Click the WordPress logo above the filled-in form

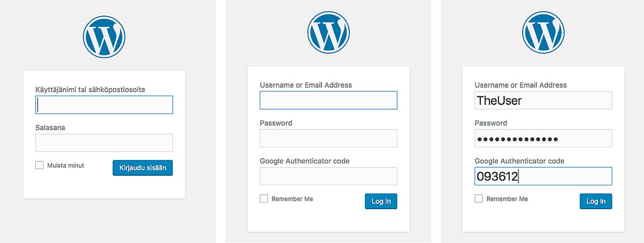point(543,31)
